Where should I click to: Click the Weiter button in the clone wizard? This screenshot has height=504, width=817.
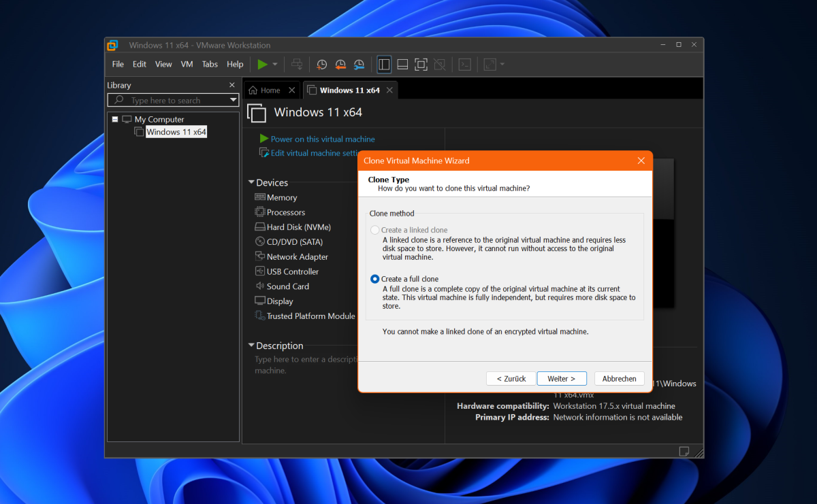coord(561,378)
